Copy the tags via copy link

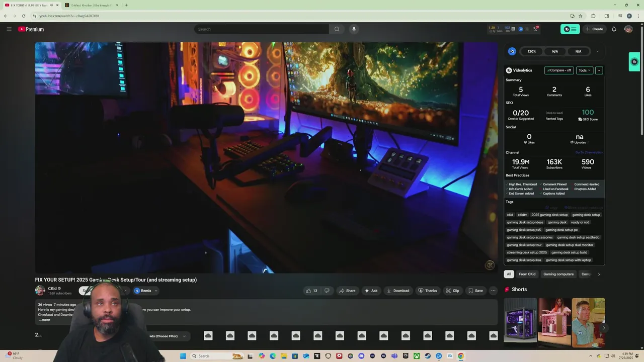552,208
